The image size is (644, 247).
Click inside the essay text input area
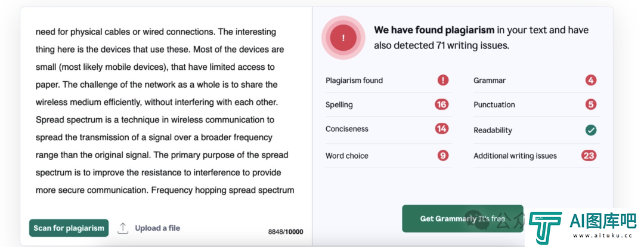pyautogui.click(x=165, y=111)
